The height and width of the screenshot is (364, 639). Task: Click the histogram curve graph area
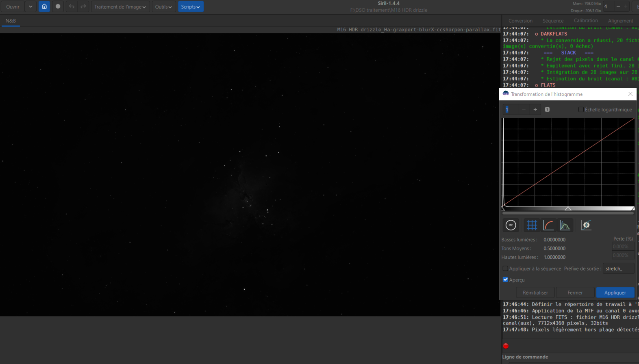click(568, 162)
